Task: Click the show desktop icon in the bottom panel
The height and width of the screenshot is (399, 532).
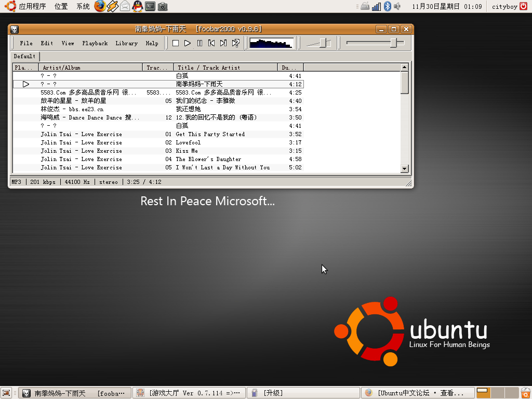Action: tap(6, 393)
